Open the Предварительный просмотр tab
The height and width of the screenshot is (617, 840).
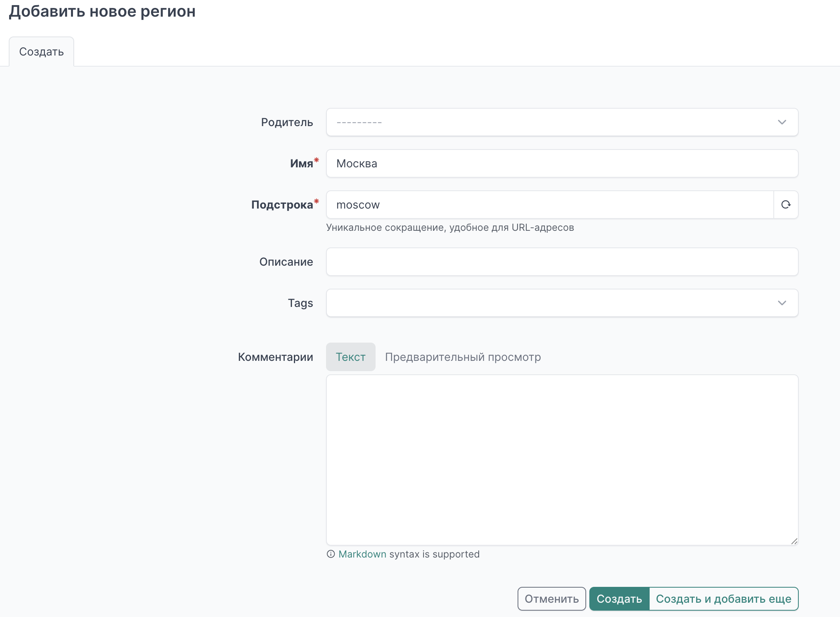click(x=463, y=357)
